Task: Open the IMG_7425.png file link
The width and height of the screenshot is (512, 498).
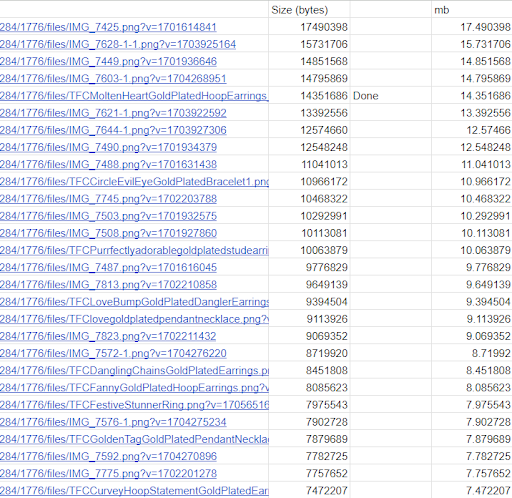Action: coord(108,27)
